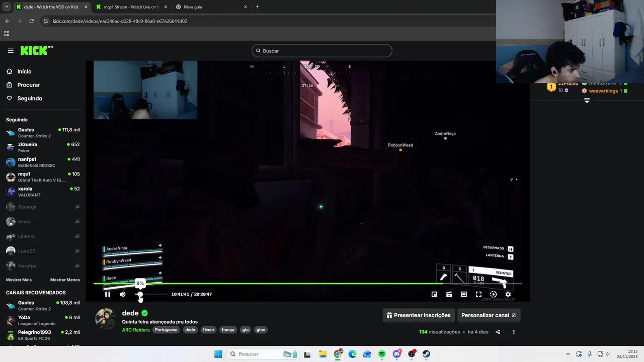Click the address bar URL
The width and height of the screenshot is (644, 362).
pyautogui.click(x=120, y=21)
